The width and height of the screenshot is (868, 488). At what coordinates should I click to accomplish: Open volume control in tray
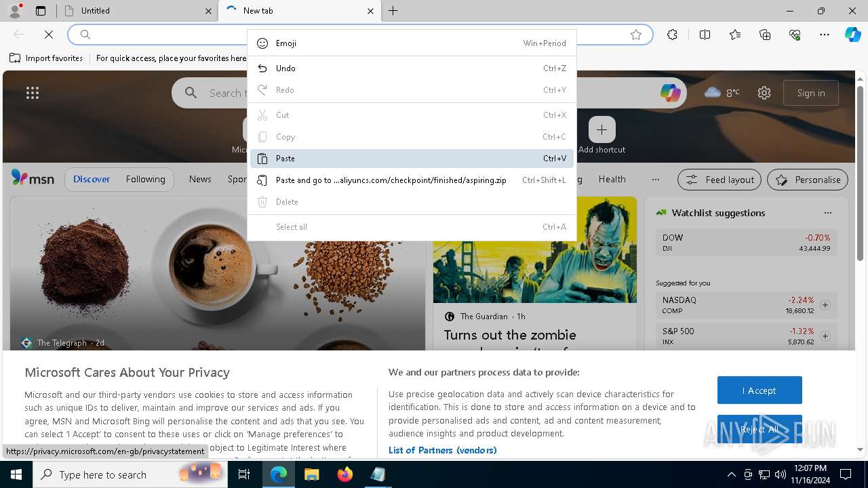point(781,474)
